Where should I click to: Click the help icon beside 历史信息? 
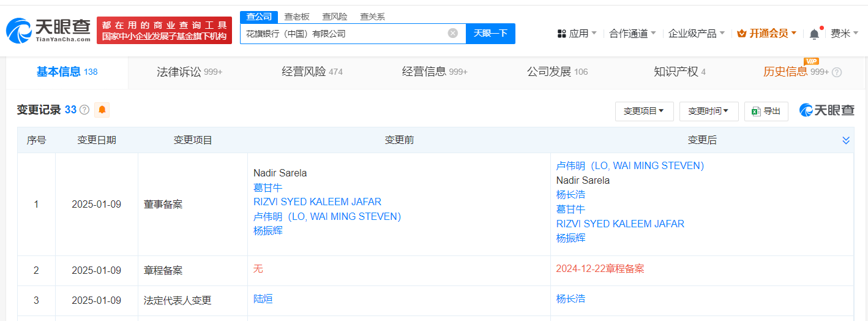837,72
